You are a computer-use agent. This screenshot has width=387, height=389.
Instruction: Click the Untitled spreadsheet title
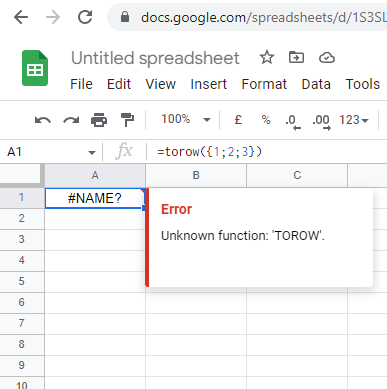tap(155, 58)
